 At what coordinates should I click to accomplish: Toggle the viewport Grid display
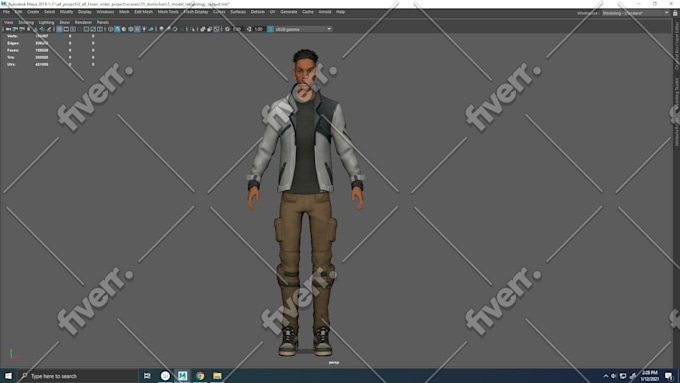(59, 29)
